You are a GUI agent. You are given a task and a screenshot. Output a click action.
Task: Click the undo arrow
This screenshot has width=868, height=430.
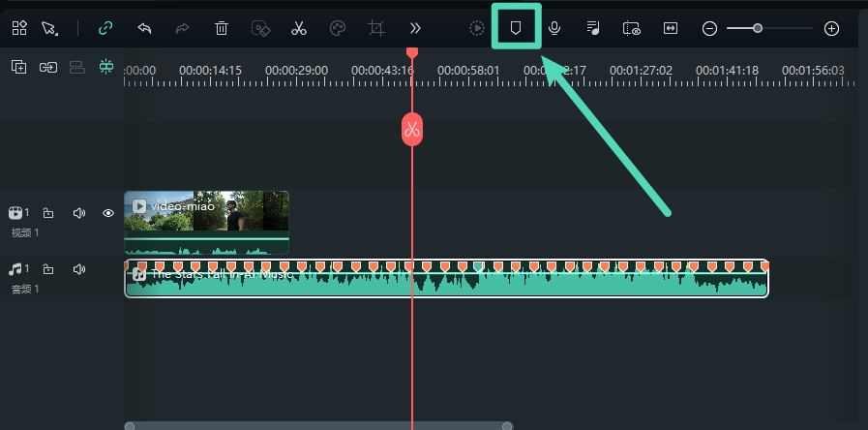(x=144, y=28)
